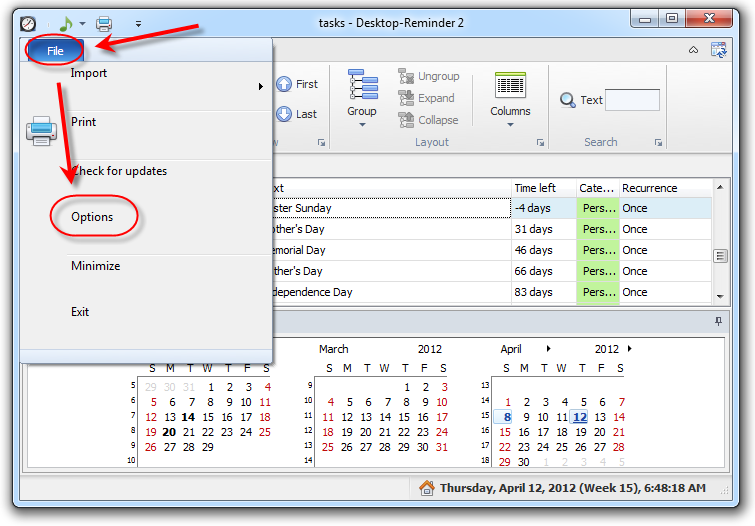Select the '-4 days' task row cell

point(544,208)
